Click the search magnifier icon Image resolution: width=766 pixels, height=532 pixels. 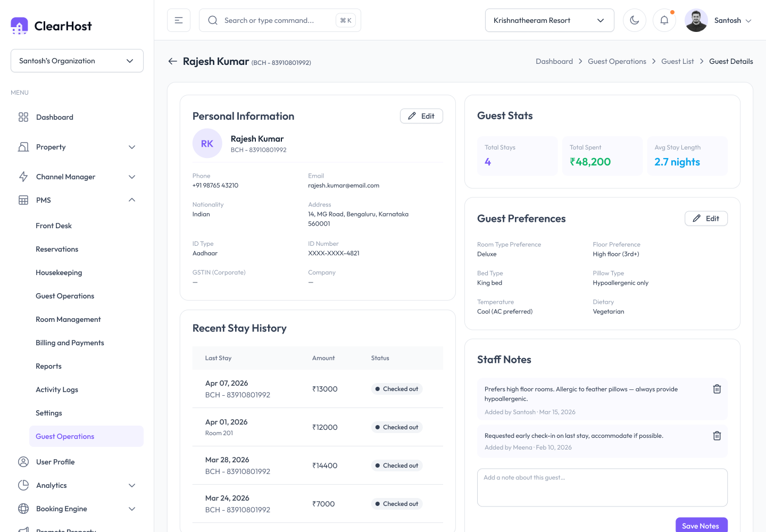213,20
